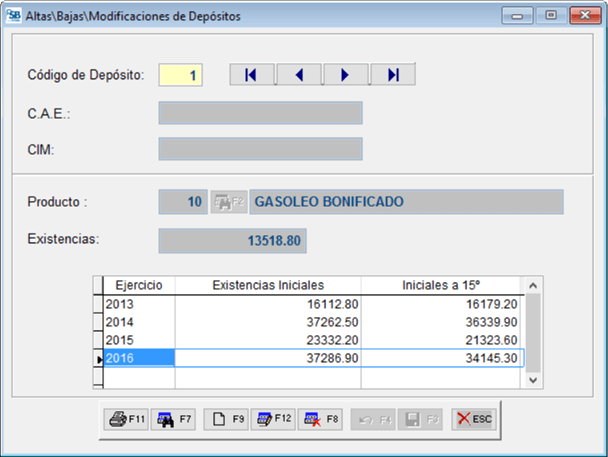Create a new record with F9
This screenshot has height=457, width=608.
point(228,419)
